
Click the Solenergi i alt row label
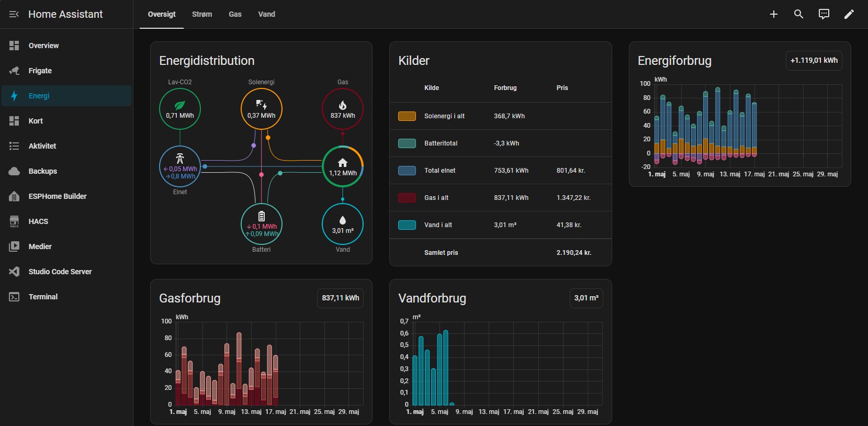click(444, 116)
